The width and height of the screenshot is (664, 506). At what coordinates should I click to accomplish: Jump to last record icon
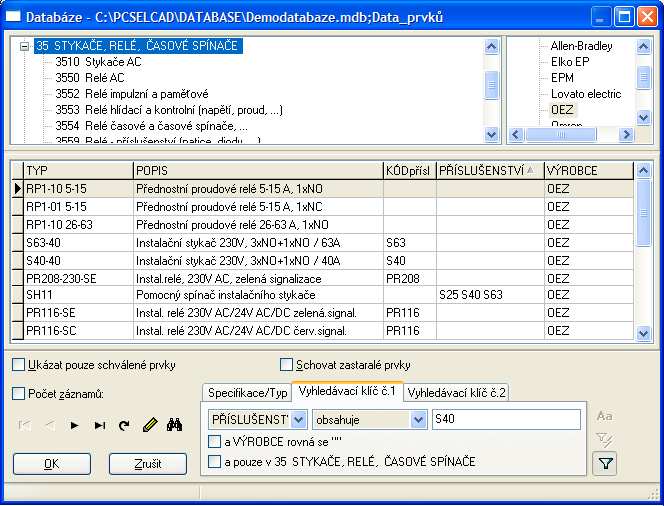(100, 425)
